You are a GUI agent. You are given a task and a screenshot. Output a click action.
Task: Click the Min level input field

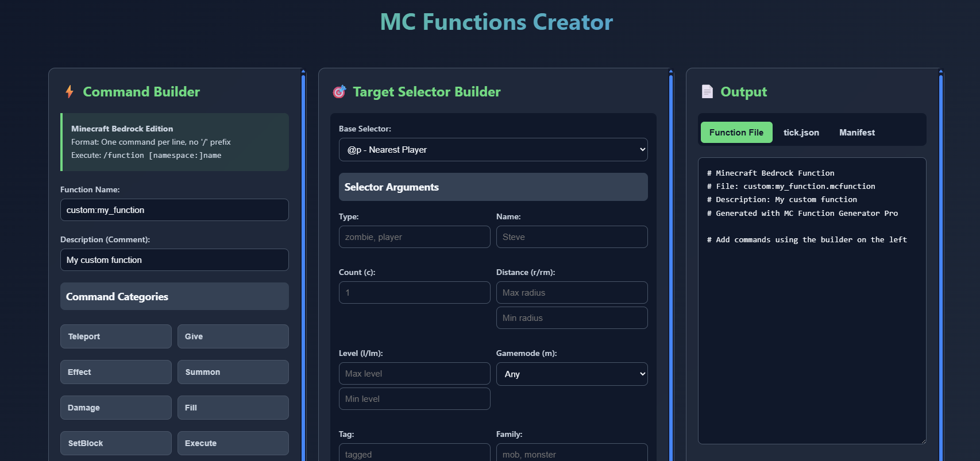(x=414, y=399)
